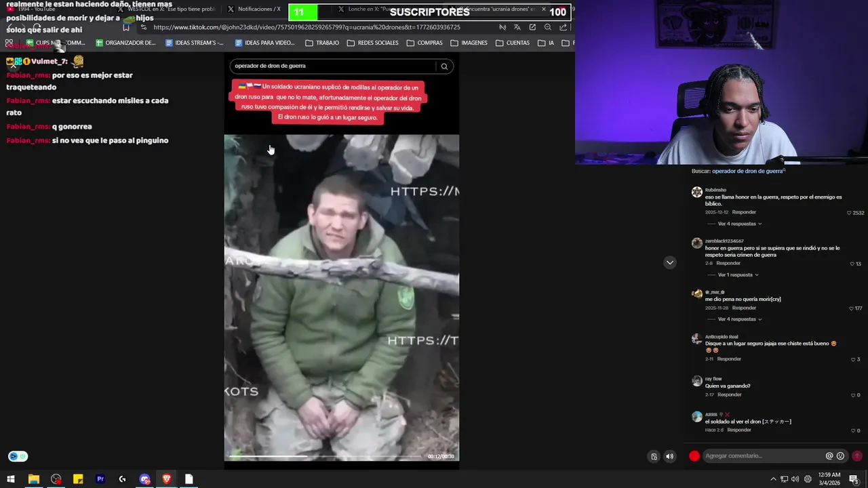868x488 pixels.
Task: Open the 'ORGANIZADOR DE...' bookmark
Action: 125,43
